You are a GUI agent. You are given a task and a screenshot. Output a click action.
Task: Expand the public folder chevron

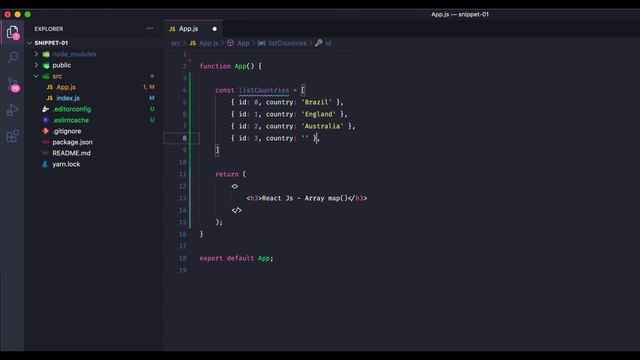tap(36, 65)
